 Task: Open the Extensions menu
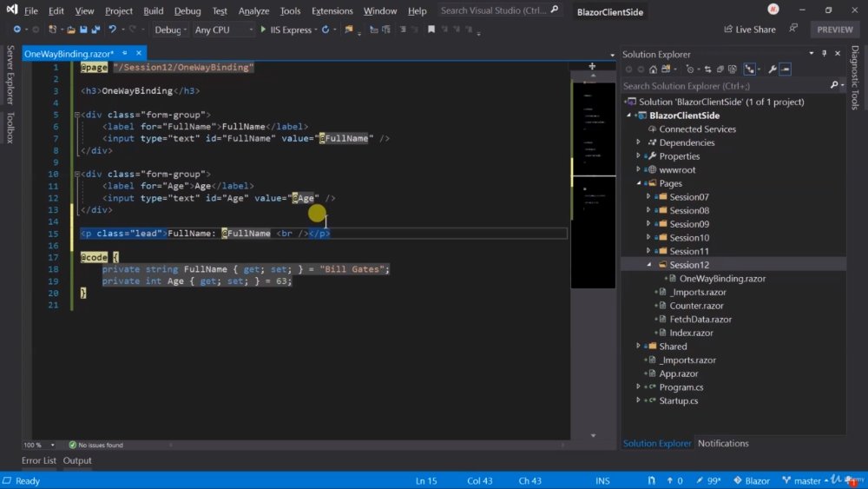pos(332,10)
